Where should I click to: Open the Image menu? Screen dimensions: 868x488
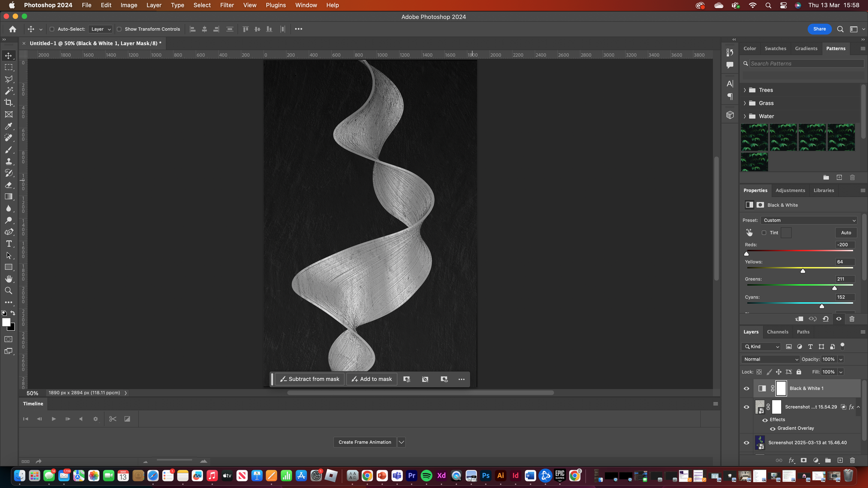(x=129, y=5)
